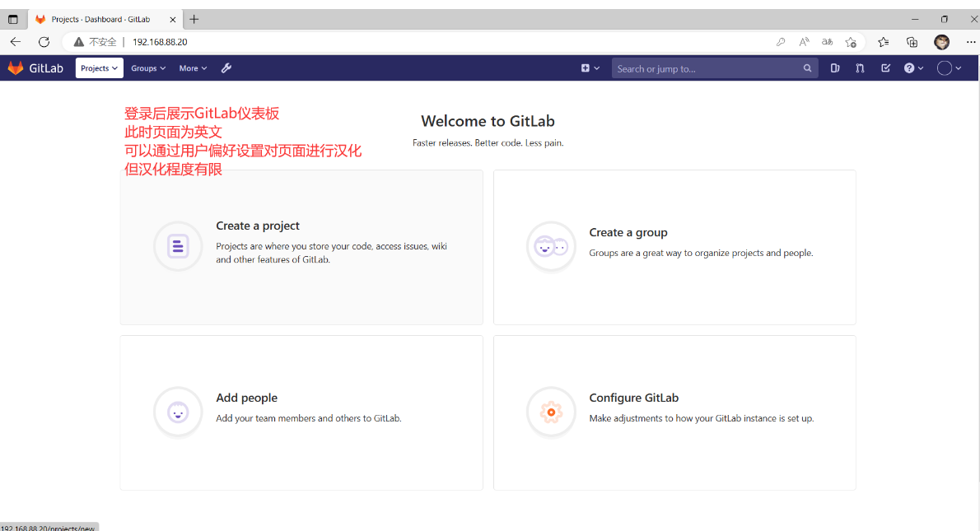Viewport: 980px width, 531px height.
Task: Click the search magnifier icon
Action: click(x=808, y=68)
